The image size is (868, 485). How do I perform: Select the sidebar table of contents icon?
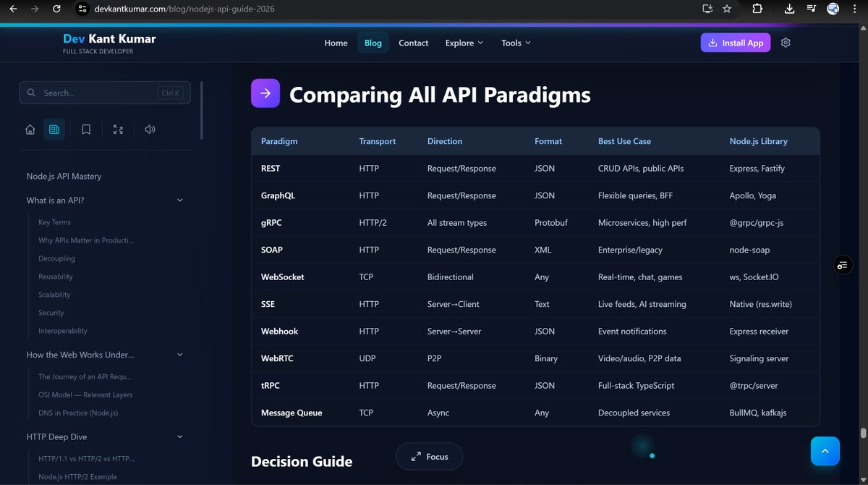click(54, 130)
